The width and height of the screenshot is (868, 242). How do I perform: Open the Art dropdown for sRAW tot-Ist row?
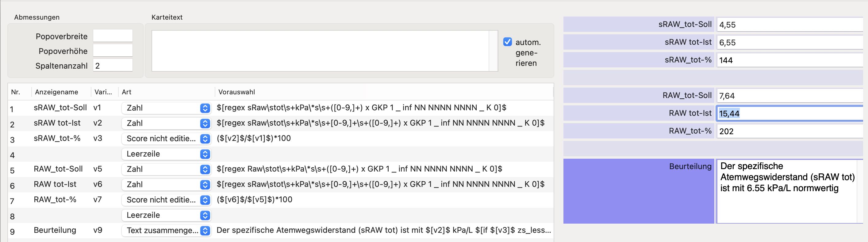click(x=167, y=123)
